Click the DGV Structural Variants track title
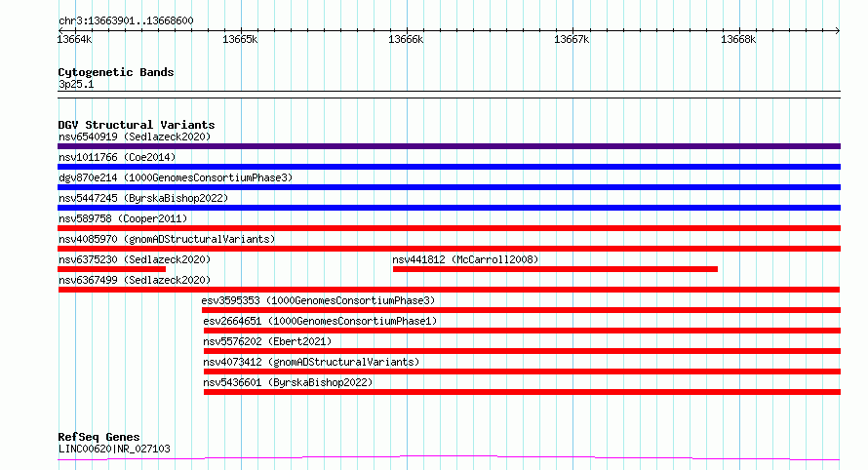The width and height of the screenshot is (868, 470). click(137, 125)
